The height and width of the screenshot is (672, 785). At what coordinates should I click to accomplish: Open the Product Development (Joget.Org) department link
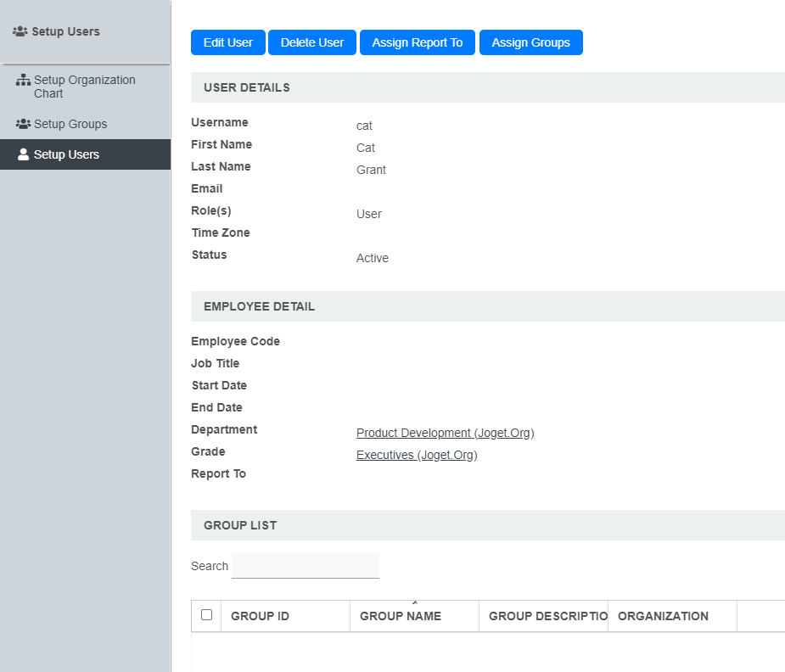pos(445,433)
